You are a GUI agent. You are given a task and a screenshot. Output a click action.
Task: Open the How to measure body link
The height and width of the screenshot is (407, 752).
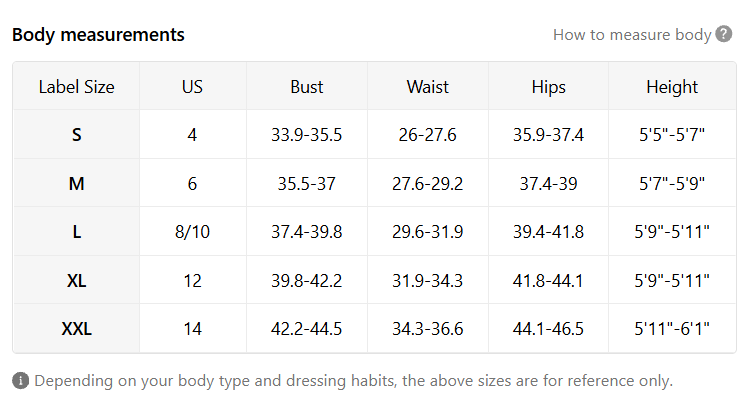click(x=632, y=35)
